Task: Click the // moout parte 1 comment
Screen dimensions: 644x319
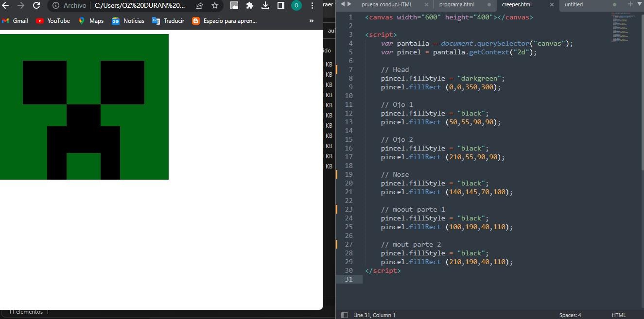Action: tap(413, 209)
